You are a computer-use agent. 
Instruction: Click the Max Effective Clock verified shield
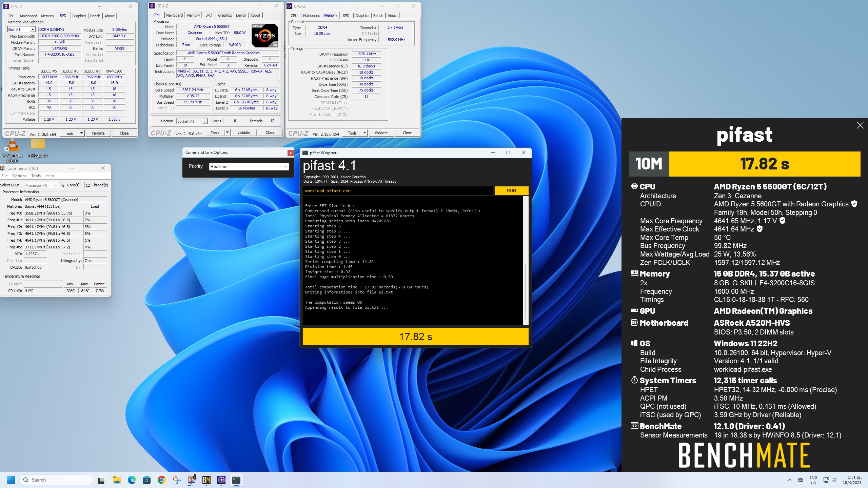(x=760, y=229)
